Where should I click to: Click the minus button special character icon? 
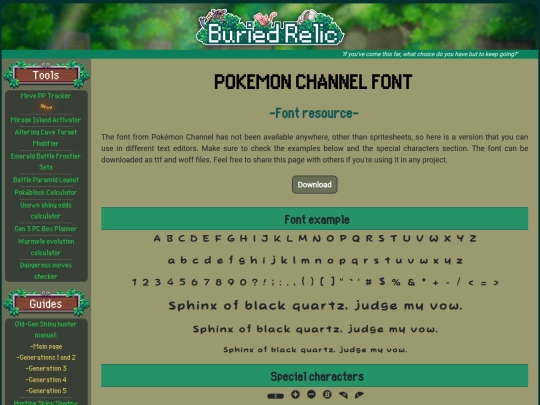(x=311, y=394)
